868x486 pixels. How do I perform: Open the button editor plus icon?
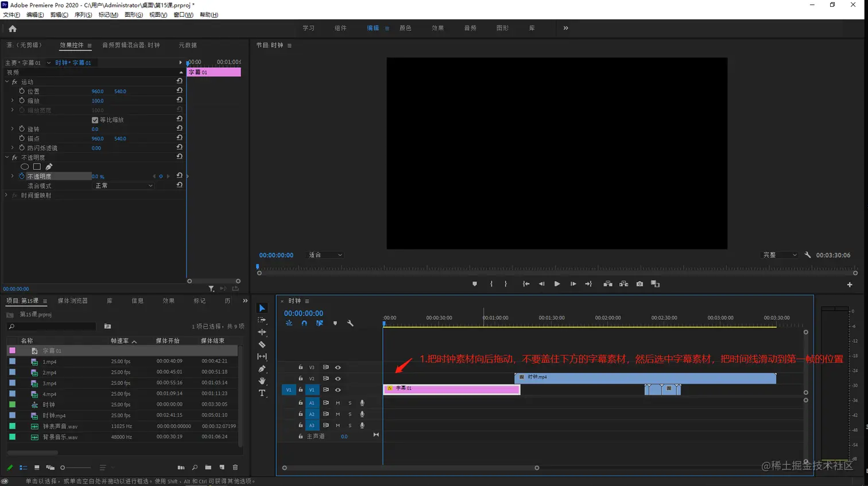point(850,285)
